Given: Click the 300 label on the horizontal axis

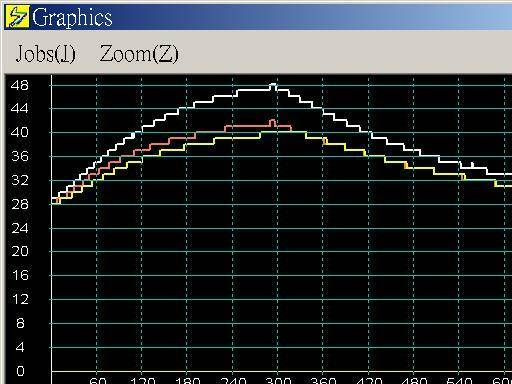Looking at the screenshot, I should (277, 380).
